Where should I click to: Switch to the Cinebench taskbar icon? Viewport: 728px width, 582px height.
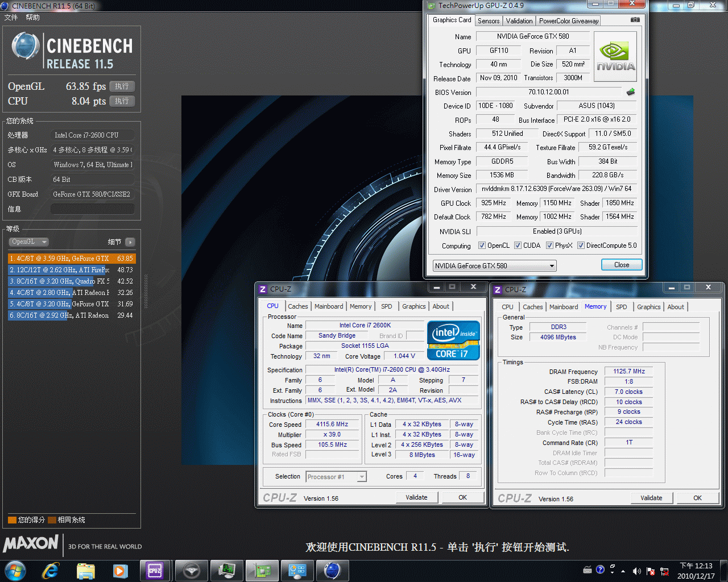pyautogui.click(x=332, y=570)
